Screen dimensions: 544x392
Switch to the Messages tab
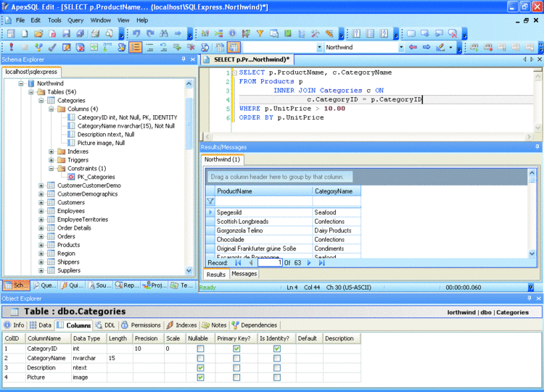(244, 274)
